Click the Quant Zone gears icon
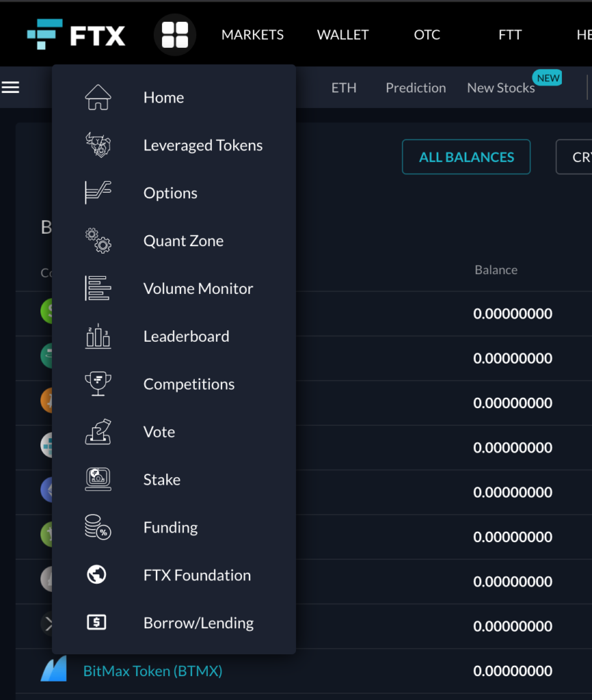 [98, 241]
